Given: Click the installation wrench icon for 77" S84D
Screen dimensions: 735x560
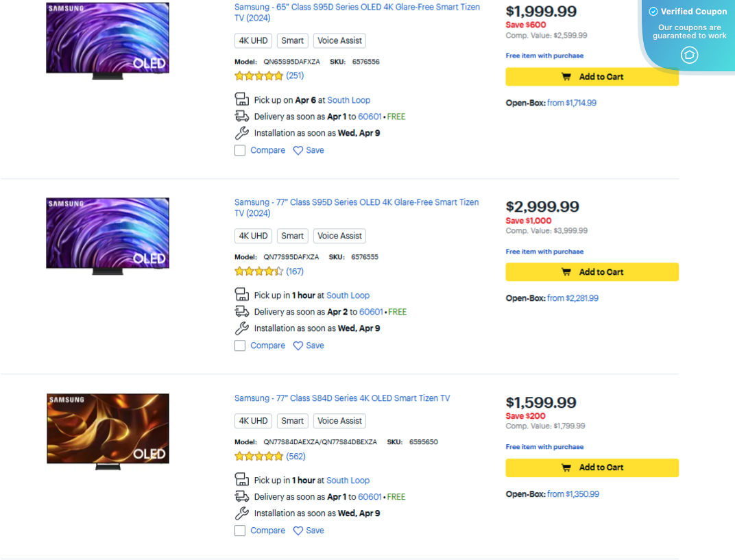Looking at the screenshot, I should pos(242,513).
